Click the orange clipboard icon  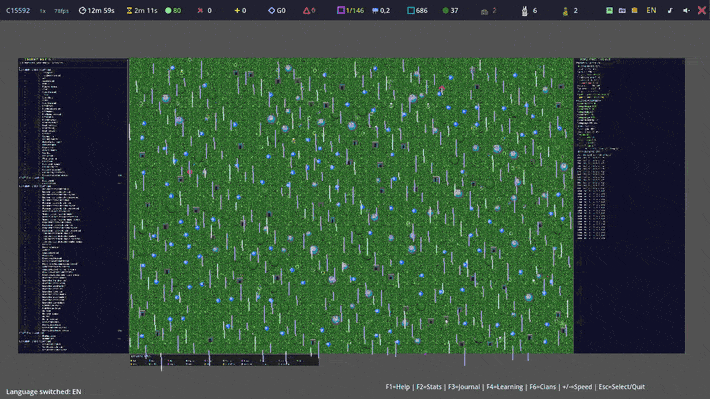coord(634,10)
